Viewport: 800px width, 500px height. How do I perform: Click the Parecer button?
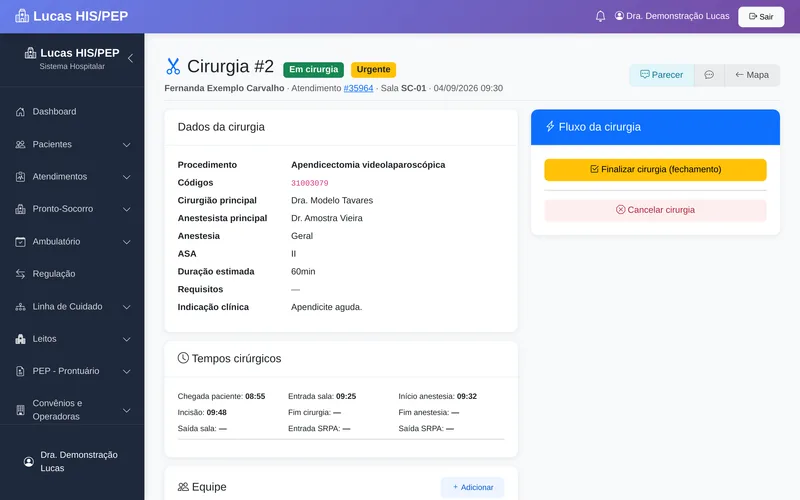[x=661, y=75]
